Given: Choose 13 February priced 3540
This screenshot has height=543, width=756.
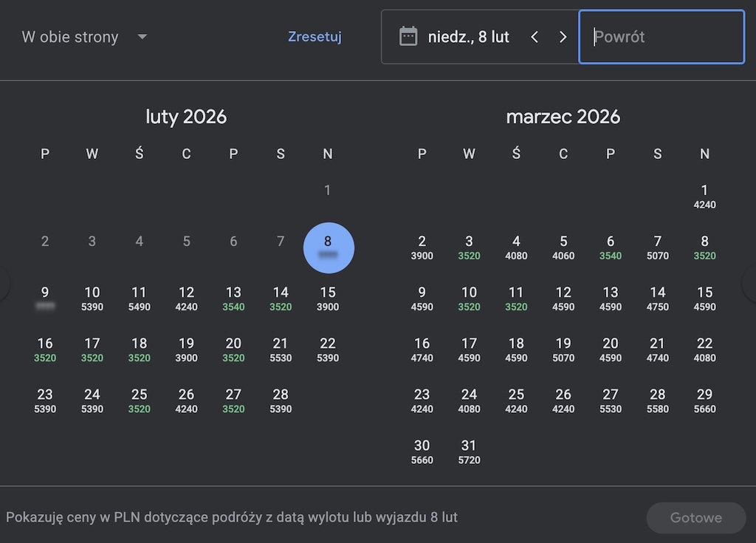Looking at the screenshot, I should [x=233, y=298].
